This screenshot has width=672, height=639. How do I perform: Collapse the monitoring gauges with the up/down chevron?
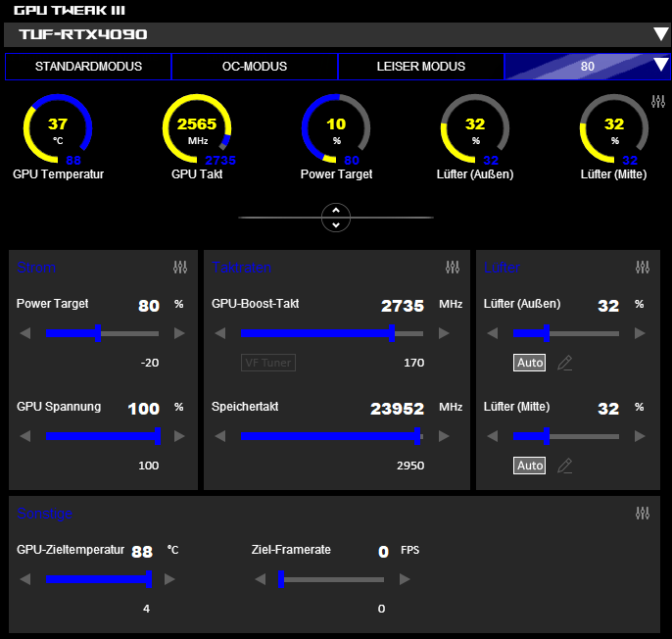[x=336, y=218]
